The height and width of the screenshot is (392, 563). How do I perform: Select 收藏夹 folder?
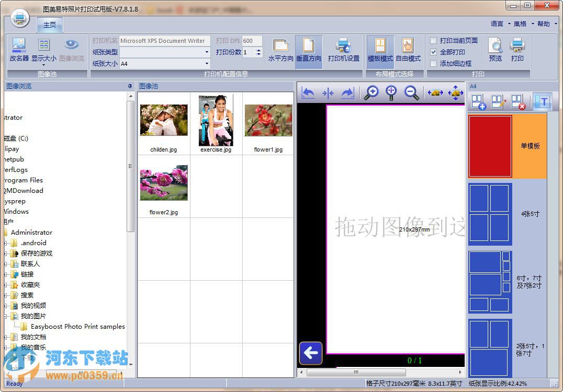pyautogui.click(x=30, y=285)
